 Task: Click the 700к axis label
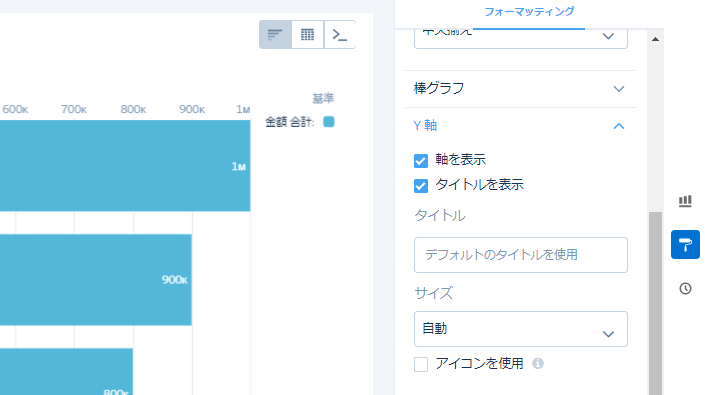(x=74, y=109)
